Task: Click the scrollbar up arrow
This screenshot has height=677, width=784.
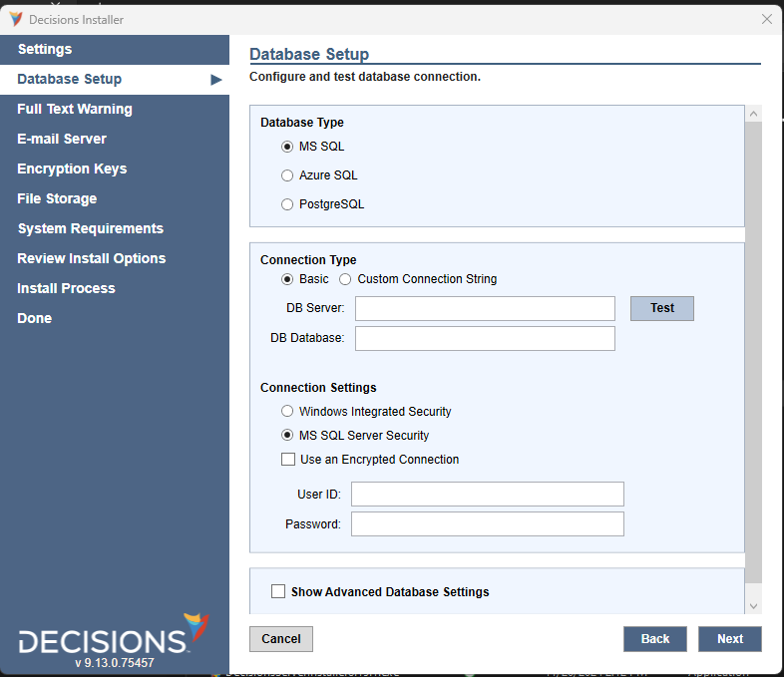Action: tap(753, 115)
